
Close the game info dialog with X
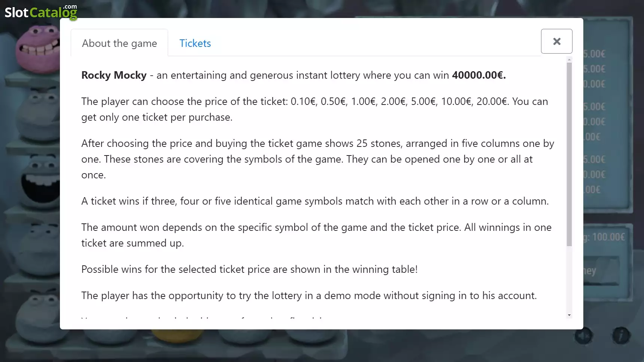click(x=556, y=41)
